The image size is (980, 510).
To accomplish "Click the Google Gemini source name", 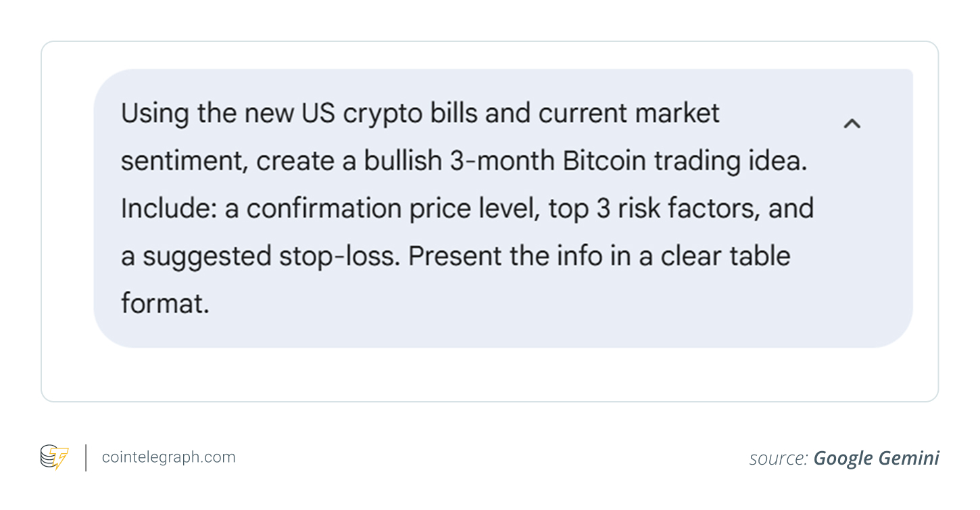I will pyautogui.click(x=876, y=459).
